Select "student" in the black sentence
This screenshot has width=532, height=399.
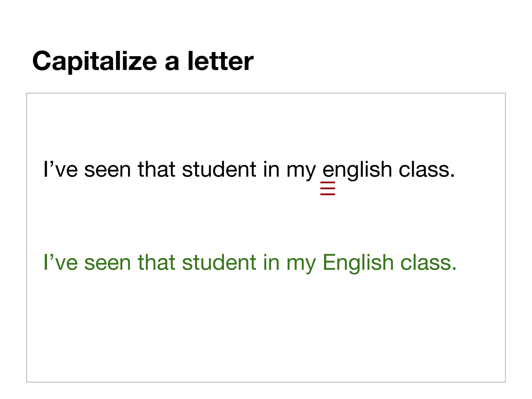(219, 170)
